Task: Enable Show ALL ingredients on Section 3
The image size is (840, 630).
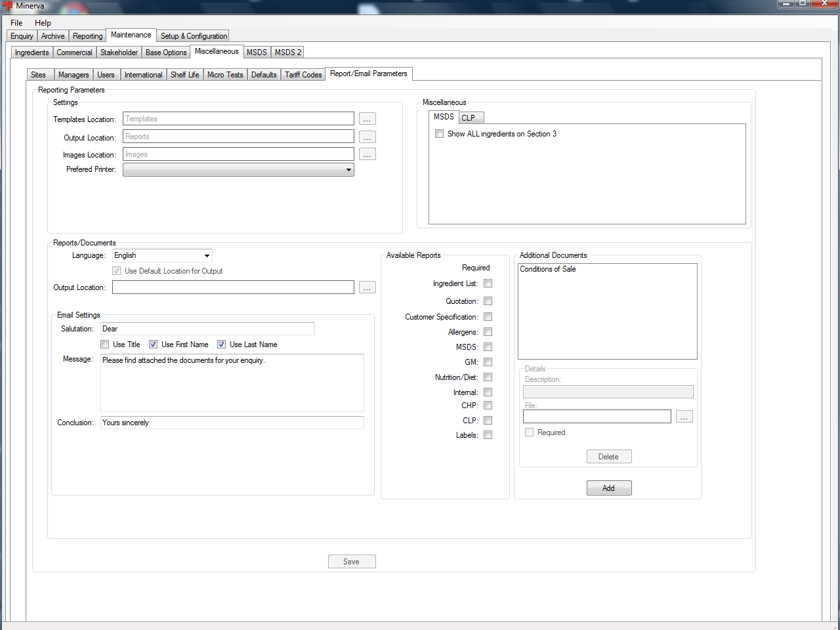Action: [x=440, y=134]
